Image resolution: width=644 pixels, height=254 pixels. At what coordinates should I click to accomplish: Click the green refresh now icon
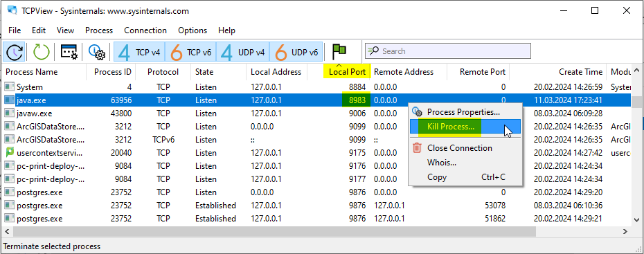pos(41,52)
